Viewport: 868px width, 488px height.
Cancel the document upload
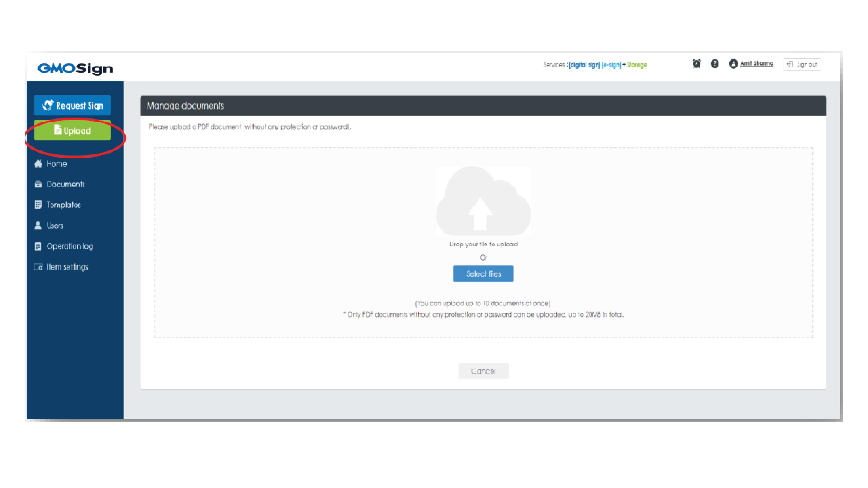tap(483, 371)
